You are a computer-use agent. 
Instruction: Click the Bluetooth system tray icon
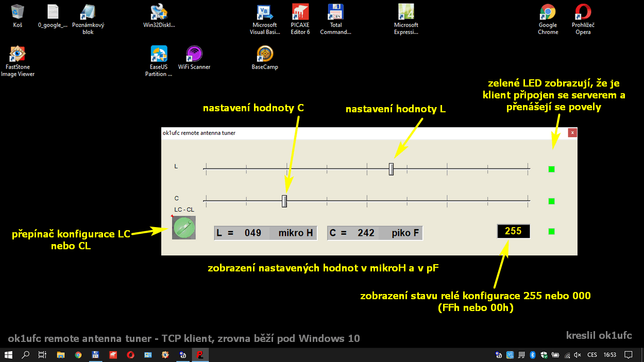tap(533, 355)
